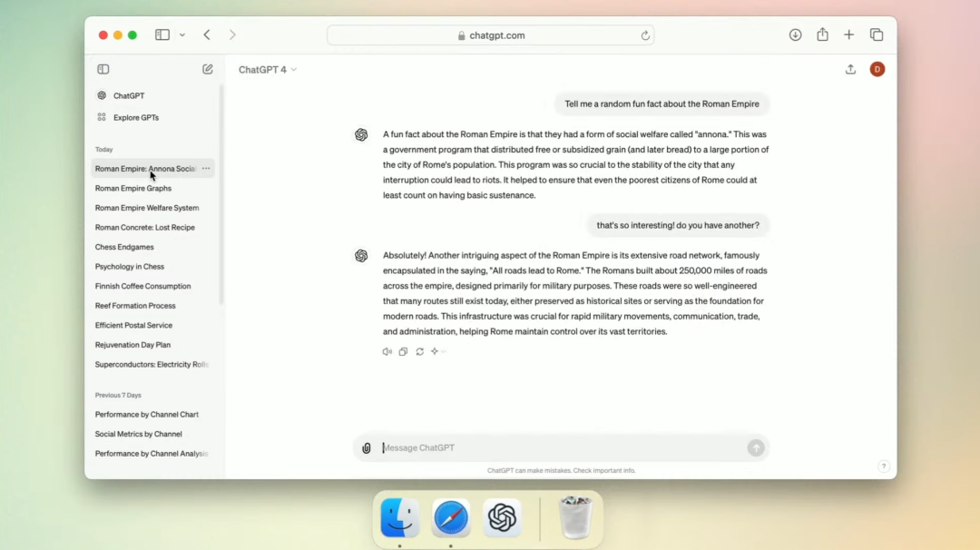The height and width of the screenshot is (550, 980).
Task: Open Performance by Channel Analysis chat
Action: point(152,454)
